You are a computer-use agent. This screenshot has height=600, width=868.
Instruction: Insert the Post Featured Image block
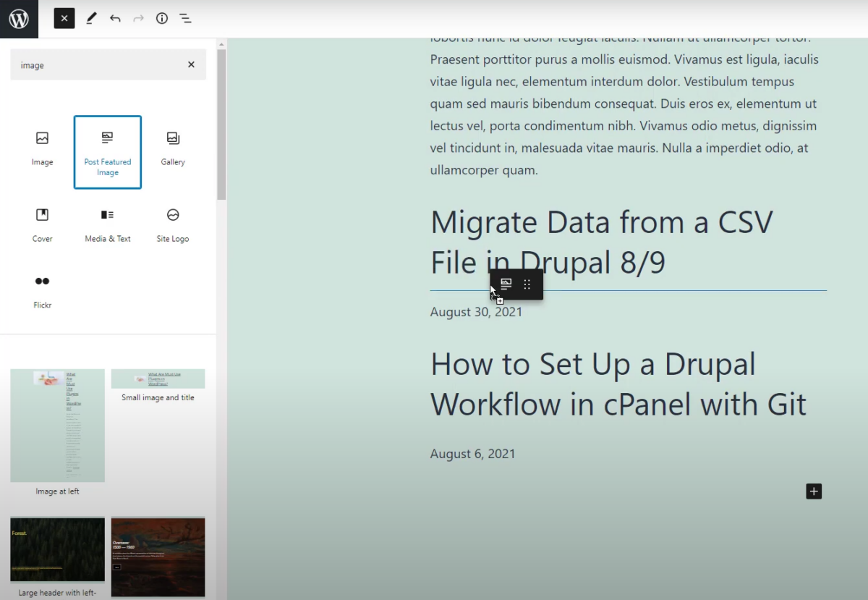pos(108,152)
